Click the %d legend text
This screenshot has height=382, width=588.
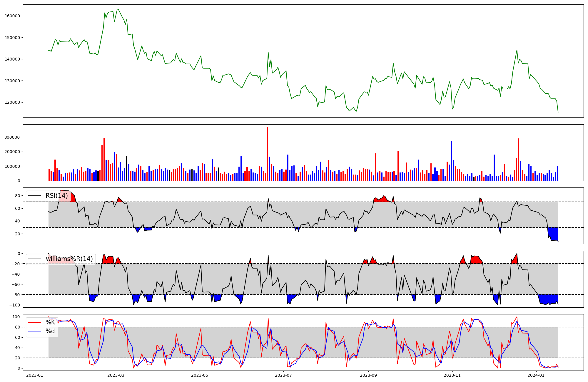50,331
